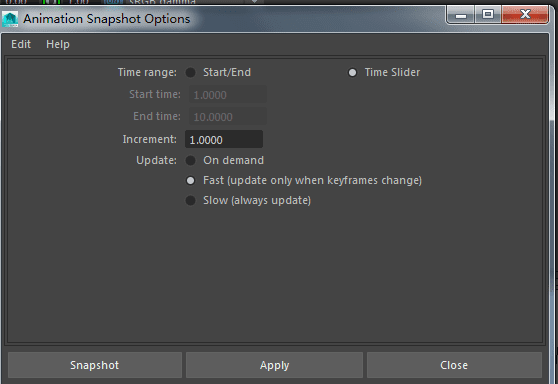Click the Close button at bottom
The image size is (558, 384).
click(454, 365)
